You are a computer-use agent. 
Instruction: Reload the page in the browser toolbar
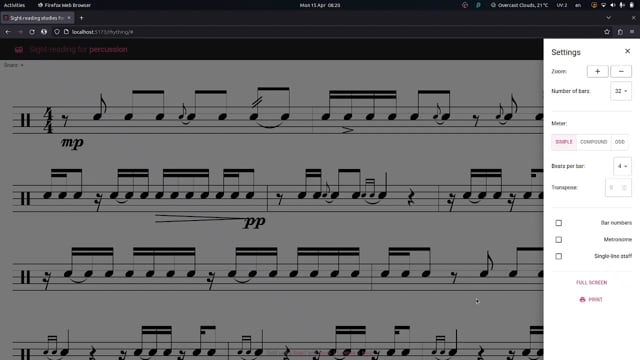coord(32,32)
